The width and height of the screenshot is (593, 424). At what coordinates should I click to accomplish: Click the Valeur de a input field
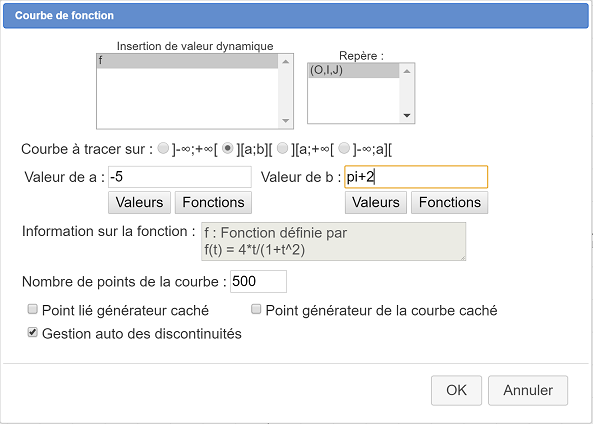tap(180, 177)
